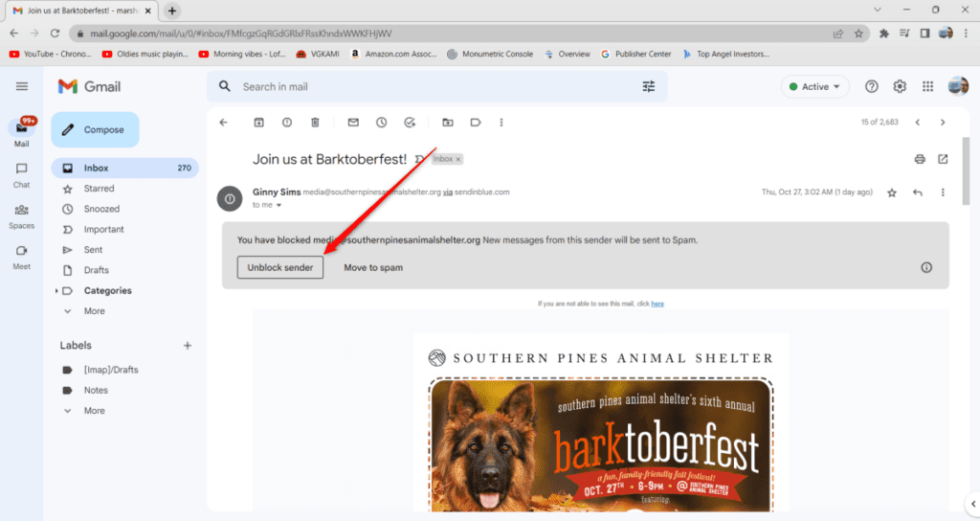Show the side panel arrow at bottom right
The height and width of the screenshot is (521, 980).
(x=972, y=503)
